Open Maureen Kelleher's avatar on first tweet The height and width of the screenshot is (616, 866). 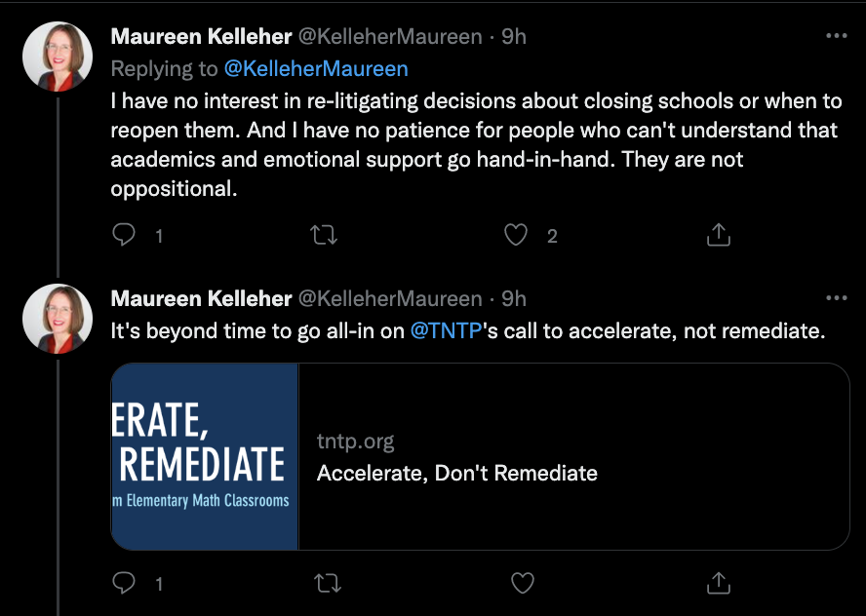[58, 57]
